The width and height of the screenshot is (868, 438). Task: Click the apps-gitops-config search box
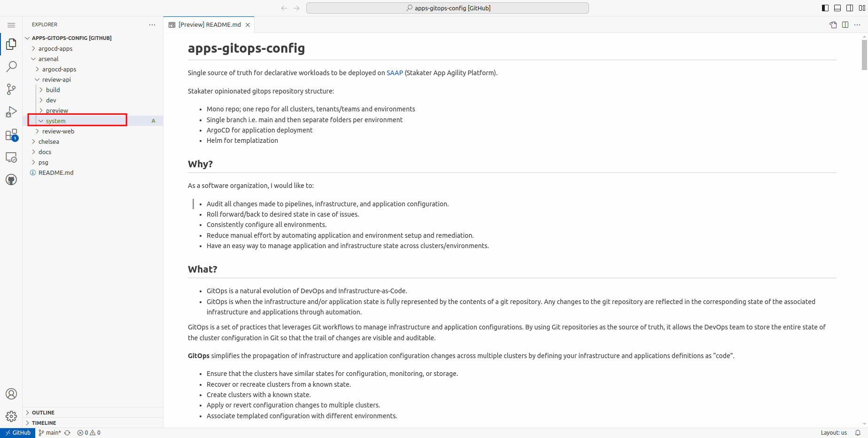click(447, 8)
